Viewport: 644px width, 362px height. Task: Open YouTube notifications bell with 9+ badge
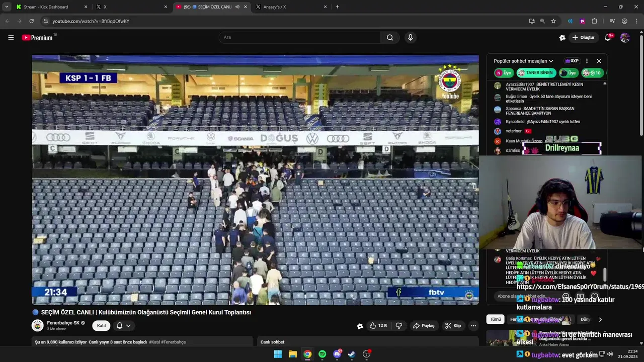pyautogui.click(x=608, y=37)
